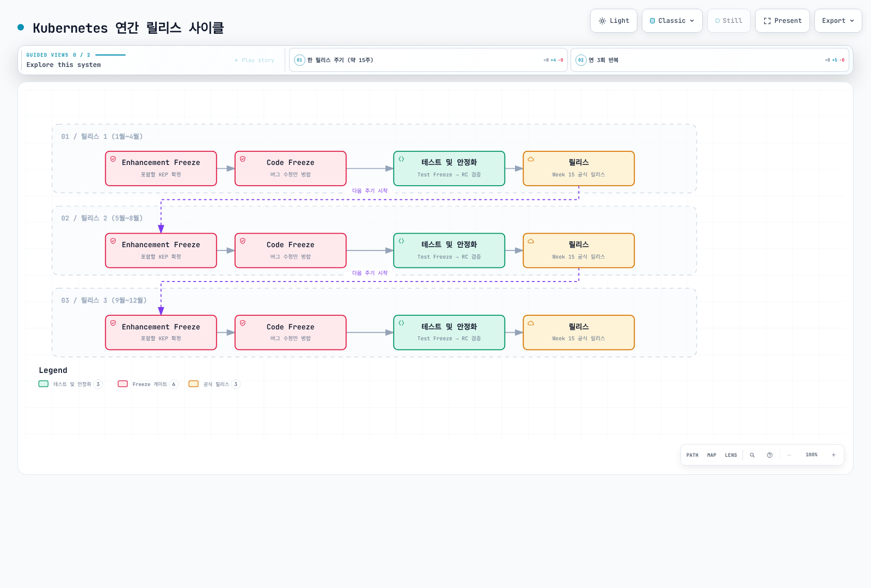Select the LENS mode
This screenshot has height=588, width=871.
731,455
